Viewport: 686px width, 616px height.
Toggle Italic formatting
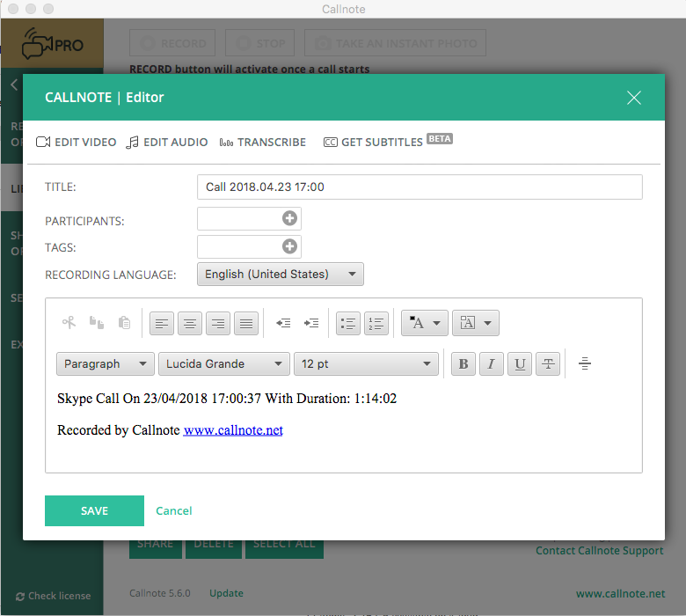[492, 363]
